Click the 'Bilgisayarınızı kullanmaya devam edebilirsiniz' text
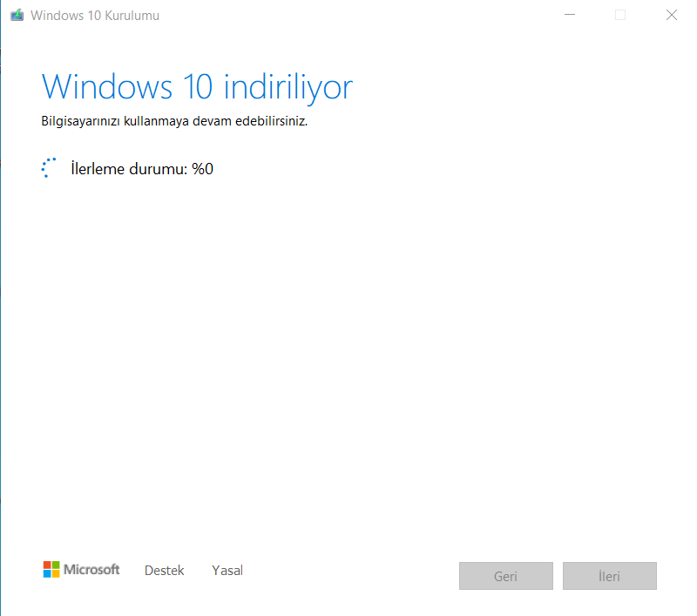 [174, 121]
